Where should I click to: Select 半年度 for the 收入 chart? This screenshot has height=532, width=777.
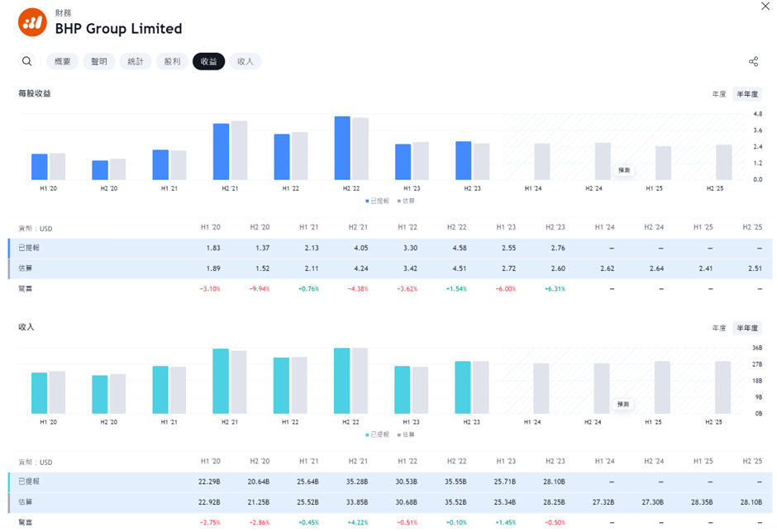pyautogui.click(x=747, y=328)
